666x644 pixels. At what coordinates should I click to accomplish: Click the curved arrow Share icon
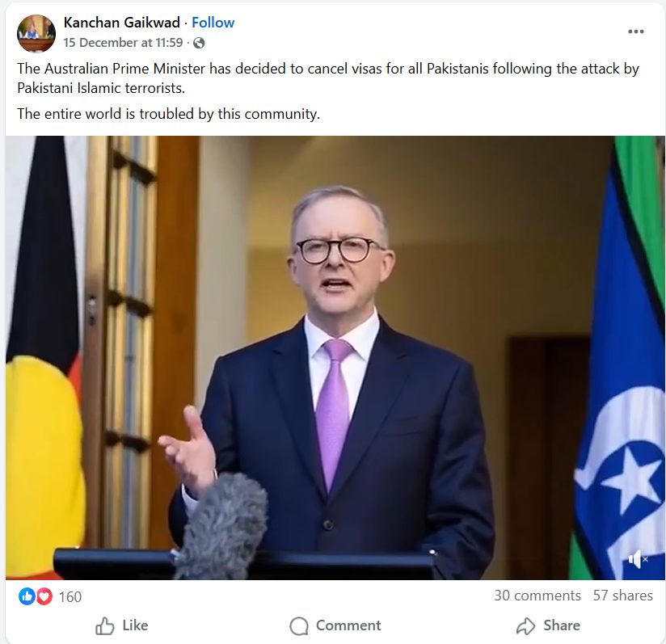point(526,625)
